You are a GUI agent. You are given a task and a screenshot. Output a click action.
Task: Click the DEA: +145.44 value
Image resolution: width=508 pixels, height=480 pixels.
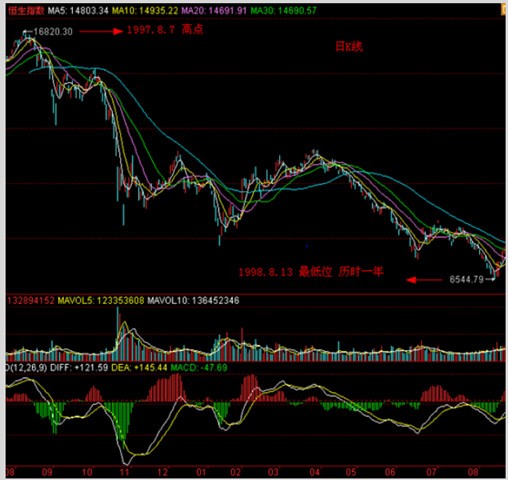point(139,368)
